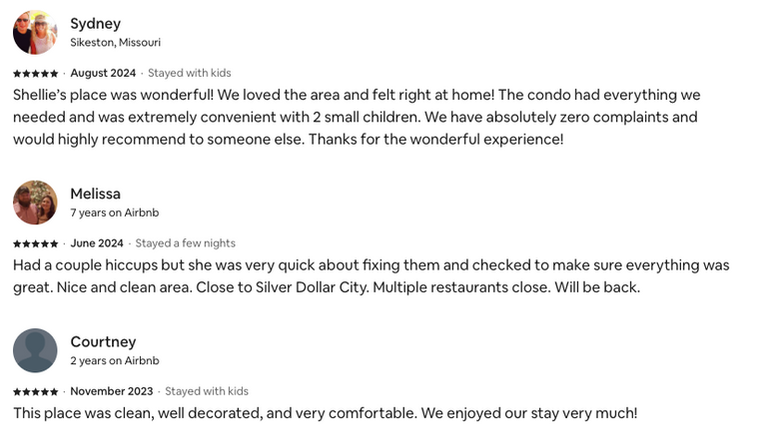
Task: Open Courtney's default avatar icon
Action: [x=35, y=350]
